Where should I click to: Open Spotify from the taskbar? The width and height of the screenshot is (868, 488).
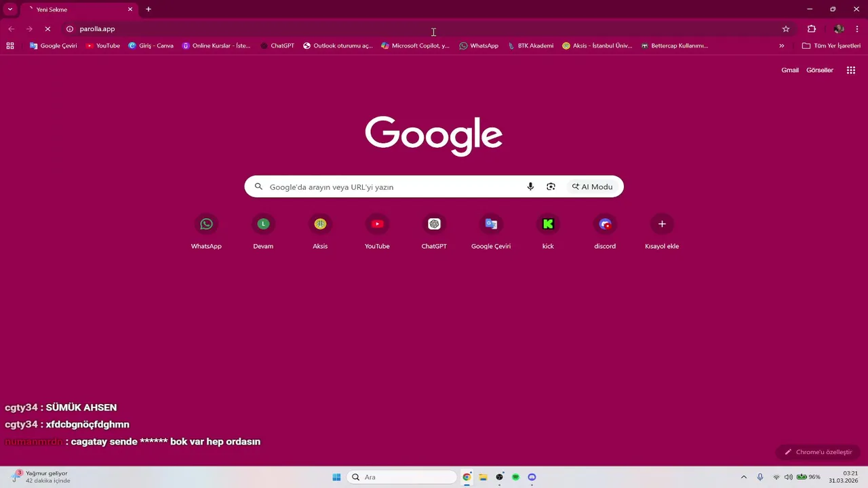[515, 477]
